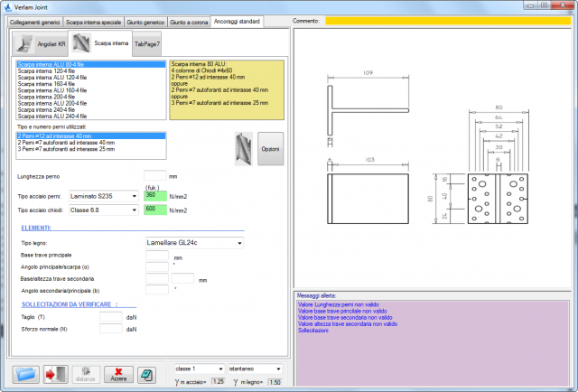This screenshot has height=392, width=578.
Task: Click the open folder icon button
Action: [x=25, y=374]
